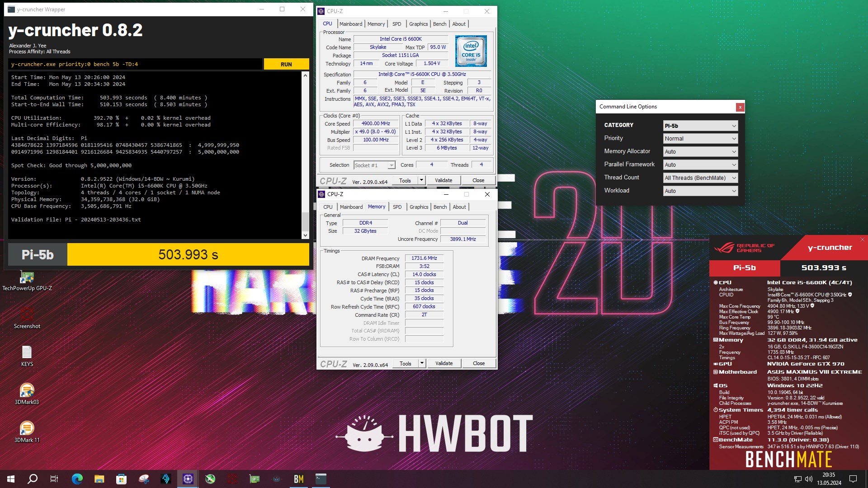The image size is (868, 488).
Task: Expand the Memory Allocator dropdown
Action: (700, 152)
